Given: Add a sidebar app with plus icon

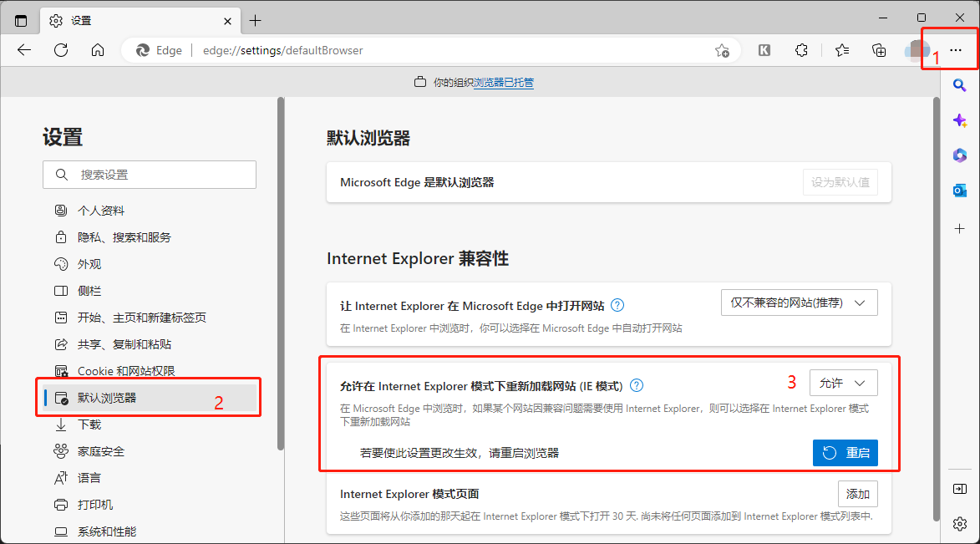Looking at the screenshot, I should coord(960,229).
